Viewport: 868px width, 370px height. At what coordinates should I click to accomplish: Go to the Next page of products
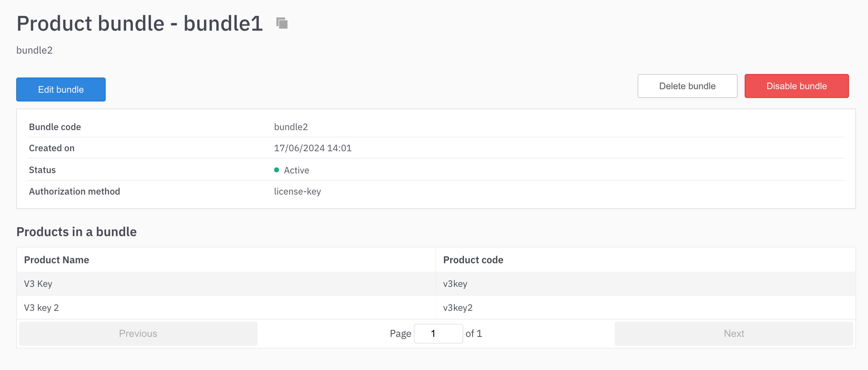coord(734,333)
